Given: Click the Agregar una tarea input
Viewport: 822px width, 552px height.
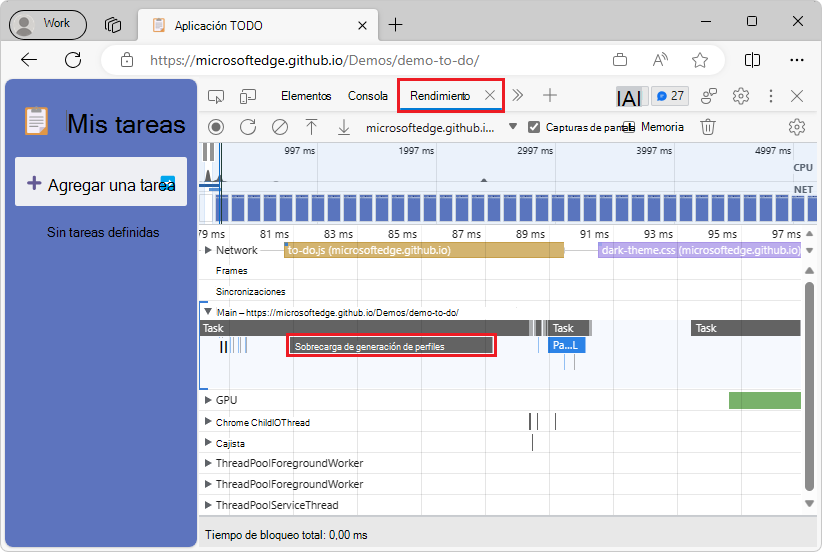Looking at the screenshot, I should tap(101, 182).
